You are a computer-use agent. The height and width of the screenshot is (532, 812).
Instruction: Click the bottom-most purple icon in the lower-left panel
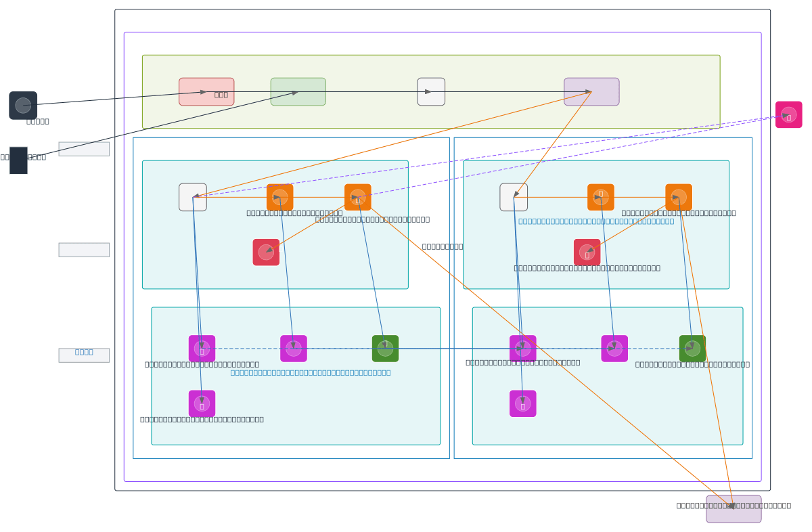202,403
